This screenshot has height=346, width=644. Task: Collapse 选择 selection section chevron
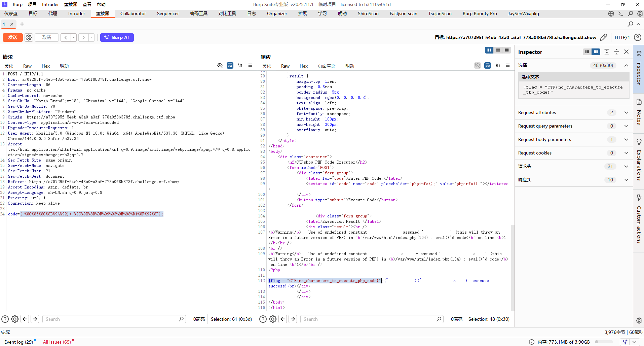626,65
